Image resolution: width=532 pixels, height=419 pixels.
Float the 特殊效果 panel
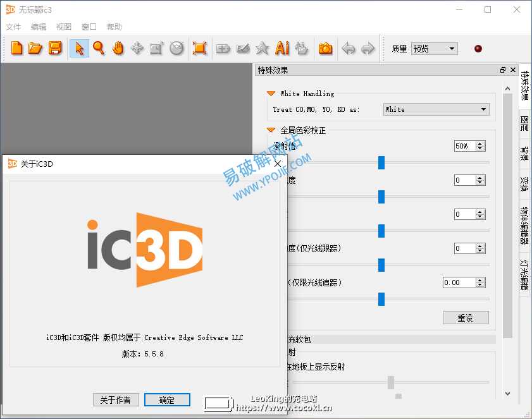tap(503, 70)
